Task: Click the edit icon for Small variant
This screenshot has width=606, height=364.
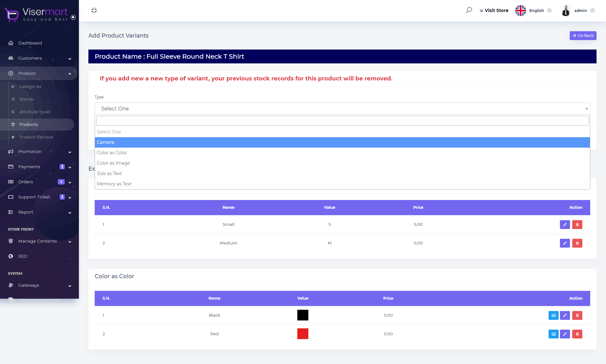Action: pos(565,224)
